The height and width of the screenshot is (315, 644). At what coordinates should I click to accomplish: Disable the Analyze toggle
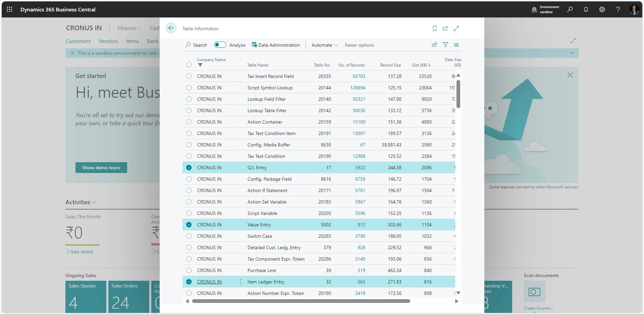[220, 44]
